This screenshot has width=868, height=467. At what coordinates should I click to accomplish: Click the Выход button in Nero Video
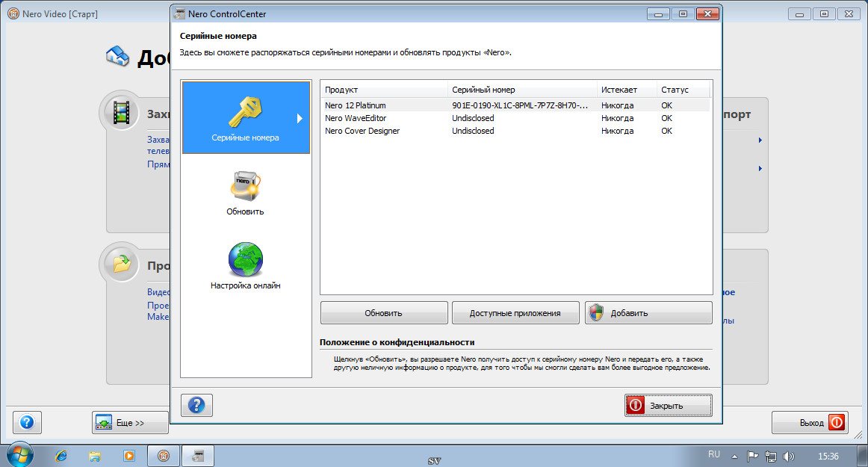click(x=810, y=423)
